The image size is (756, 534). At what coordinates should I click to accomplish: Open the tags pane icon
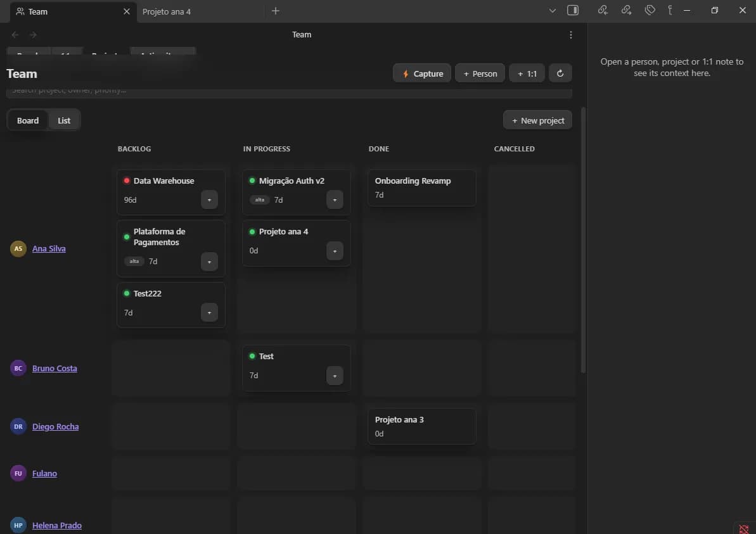pyautogui.click(x=650, y=10)
